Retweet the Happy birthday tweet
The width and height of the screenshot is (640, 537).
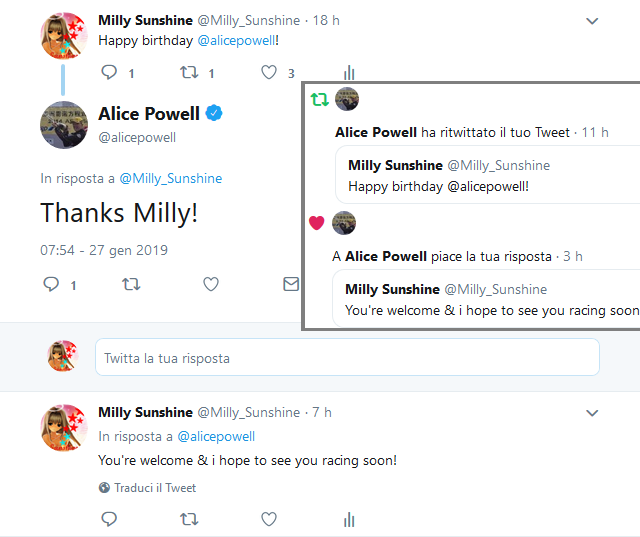pos(189,72)
